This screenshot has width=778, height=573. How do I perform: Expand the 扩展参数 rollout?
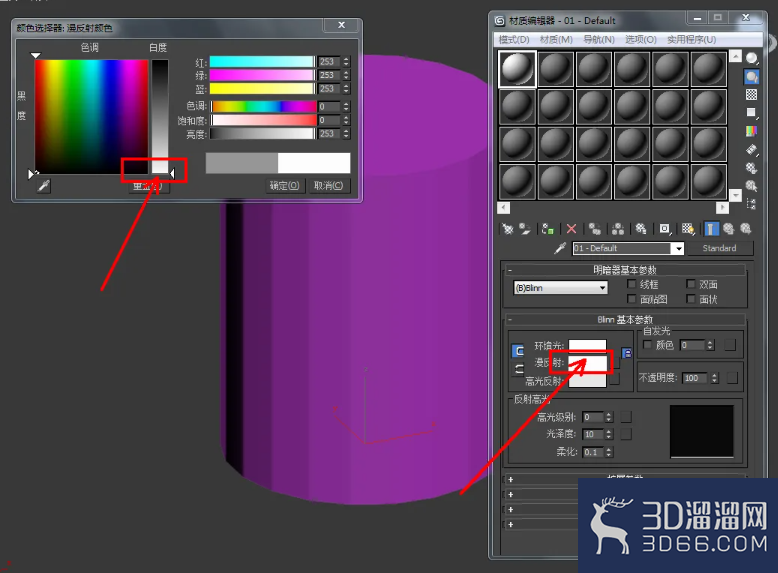tap(625, 479)
